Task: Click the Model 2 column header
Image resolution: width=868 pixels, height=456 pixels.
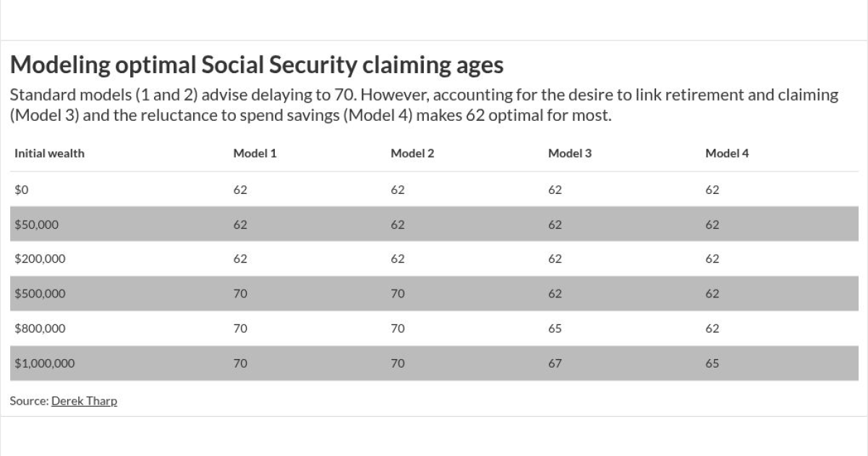Action: pos(412,153)
